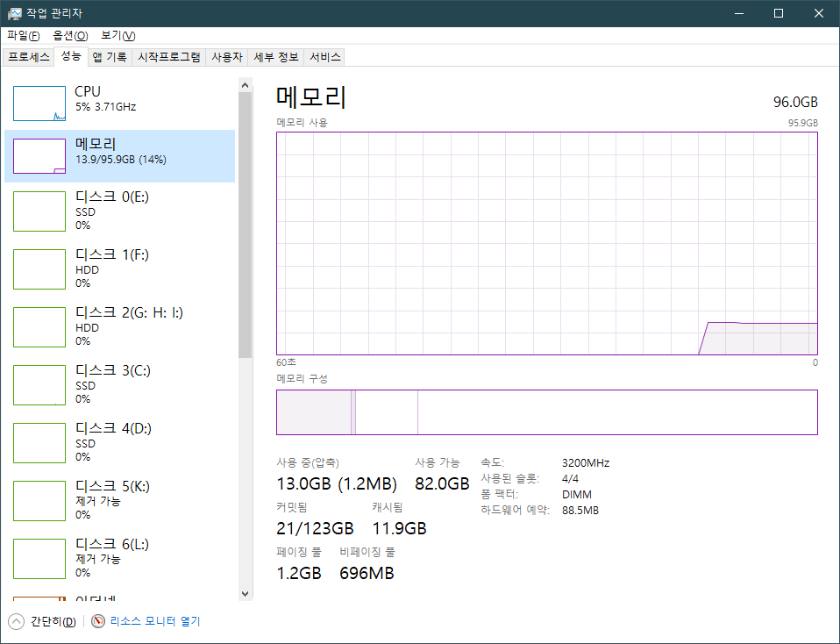
Task: Select 디스크 6(L:) removable disk graph
Action: (x=39, y=559)
